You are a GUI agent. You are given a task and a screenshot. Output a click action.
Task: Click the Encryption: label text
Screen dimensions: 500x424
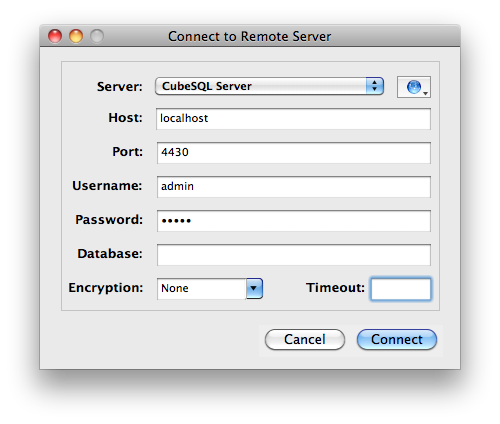click(106, 288)
